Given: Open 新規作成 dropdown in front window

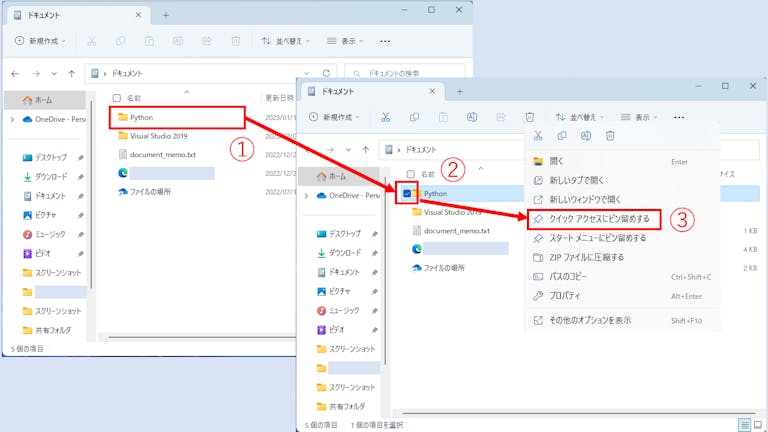Looking at the screenshot, I should point(335,117).
